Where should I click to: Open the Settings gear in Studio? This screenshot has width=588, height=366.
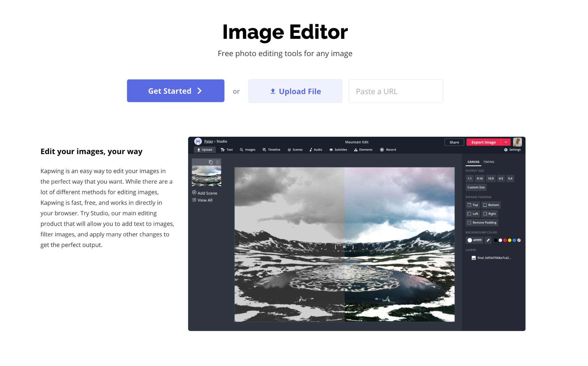[512, 150]
